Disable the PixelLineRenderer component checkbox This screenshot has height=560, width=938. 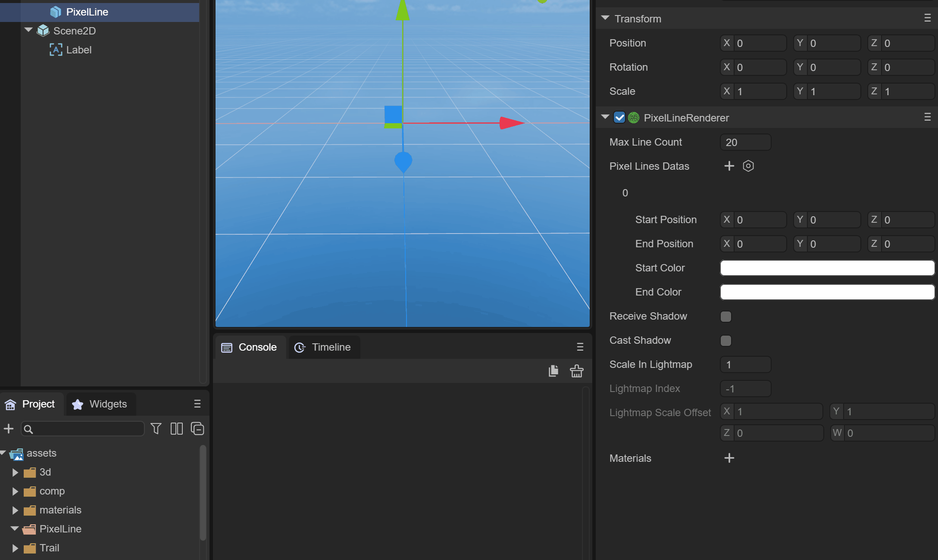(619, 118)
